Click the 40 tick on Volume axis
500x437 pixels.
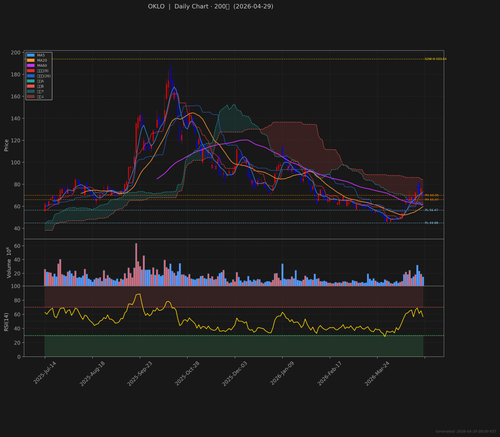17,260
